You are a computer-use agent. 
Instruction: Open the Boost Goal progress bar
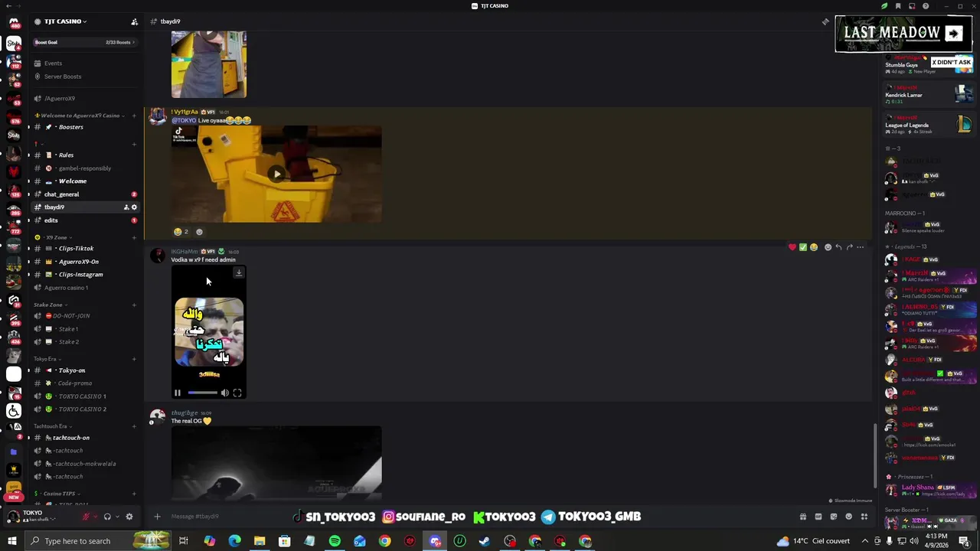[84, 42]
